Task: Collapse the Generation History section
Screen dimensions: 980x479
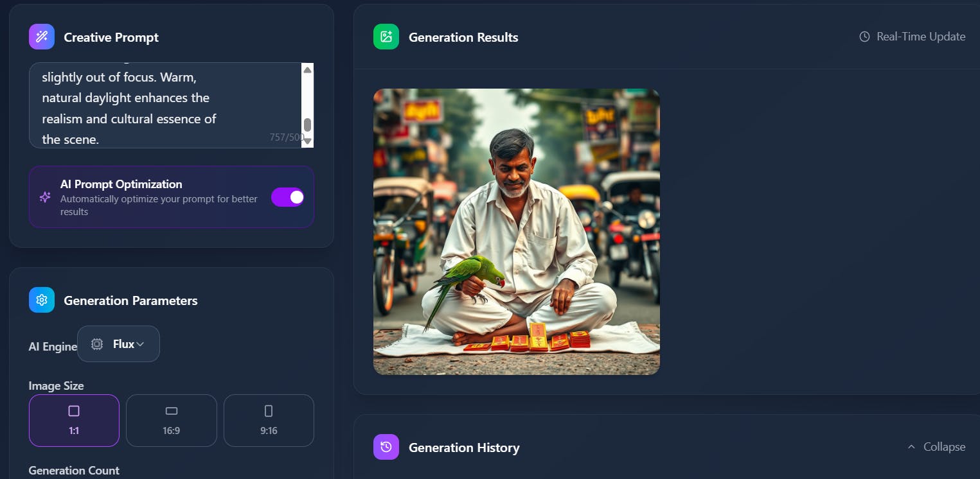Action: point(936,447)
